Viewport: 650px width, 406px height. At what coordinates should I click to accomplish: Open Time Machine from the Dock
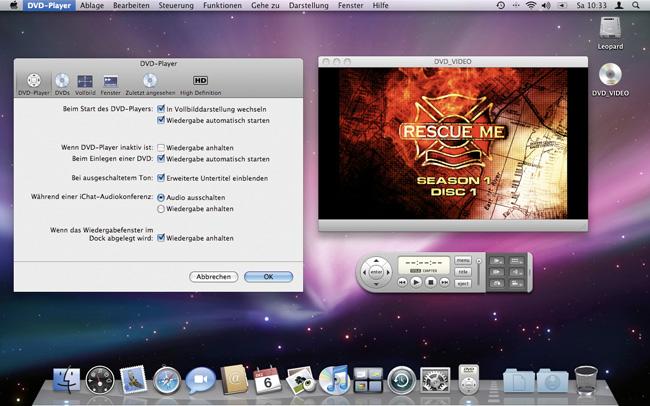402,380
